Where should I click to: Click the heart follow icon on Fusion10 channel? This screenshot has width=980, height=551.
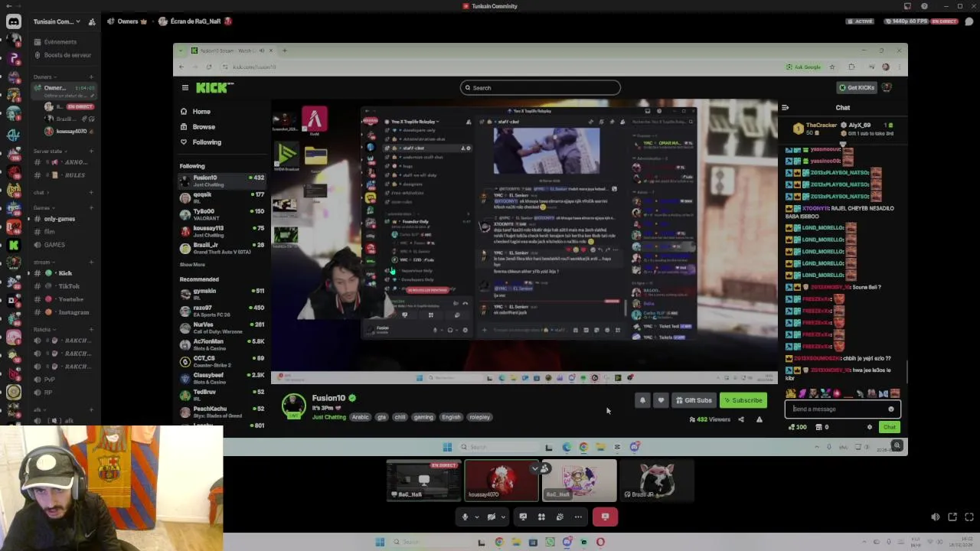click(661, 400)
